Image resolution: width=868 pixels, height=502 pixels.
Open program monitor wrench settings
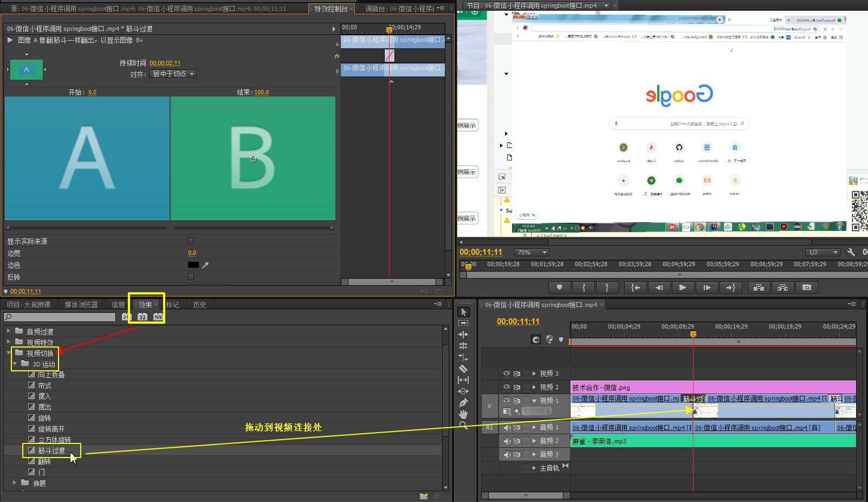tap(851, 252)
